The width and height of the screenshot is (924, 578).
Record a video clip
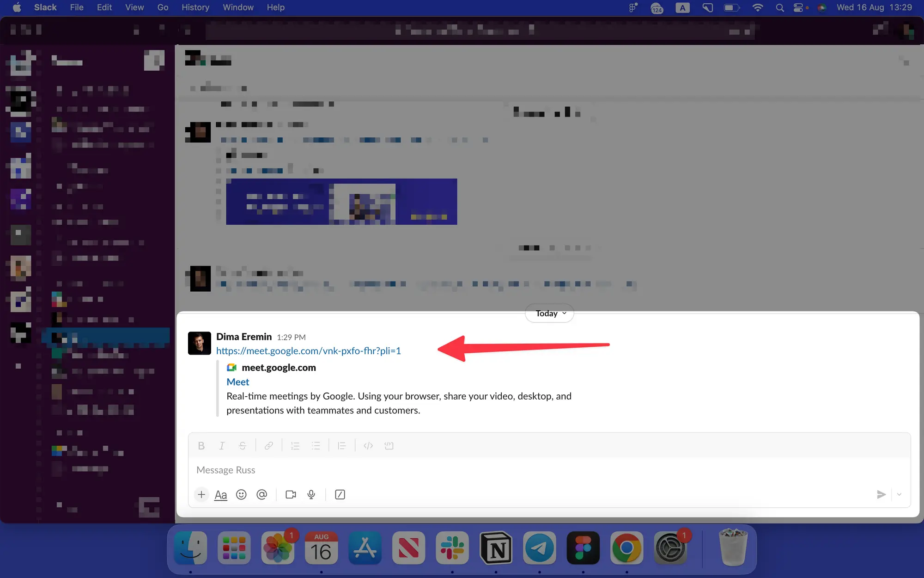(291, 494)
